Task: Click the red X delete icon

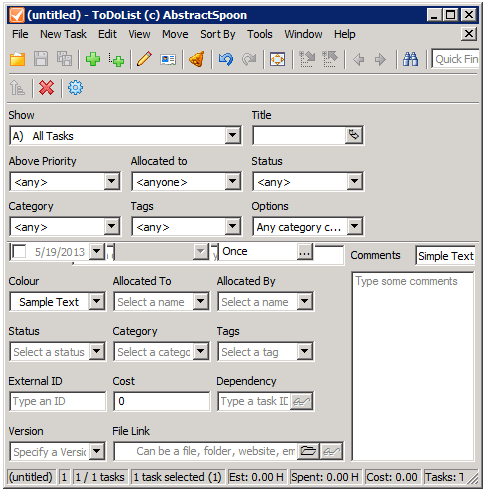Action: click(46, 88)
